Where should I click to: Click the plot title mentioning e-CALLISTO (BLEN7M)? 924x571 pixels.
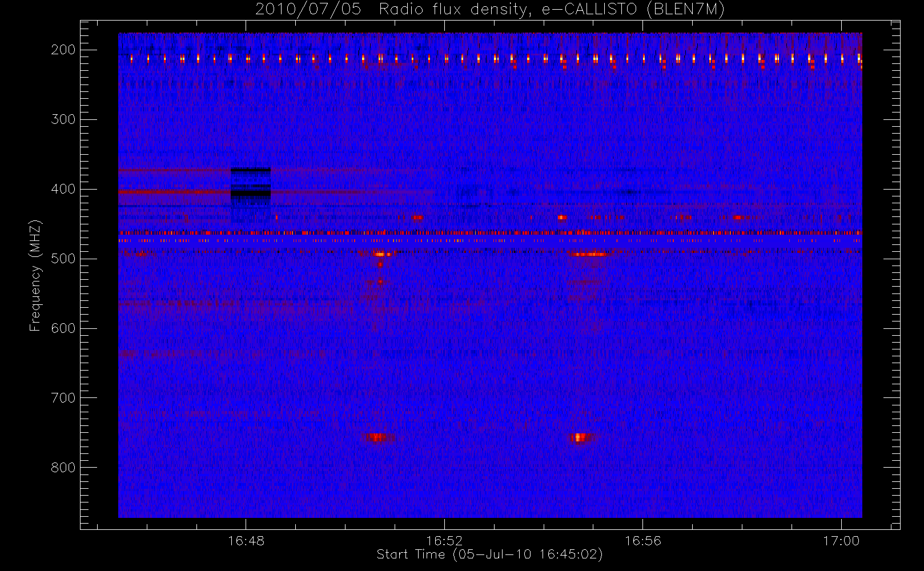(490, 10)
